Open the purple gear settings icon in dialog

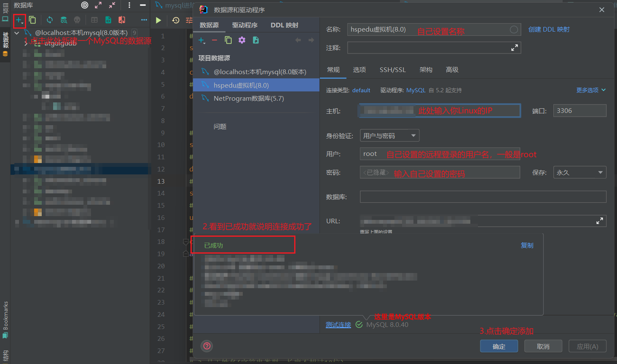(x=242, y=40)
